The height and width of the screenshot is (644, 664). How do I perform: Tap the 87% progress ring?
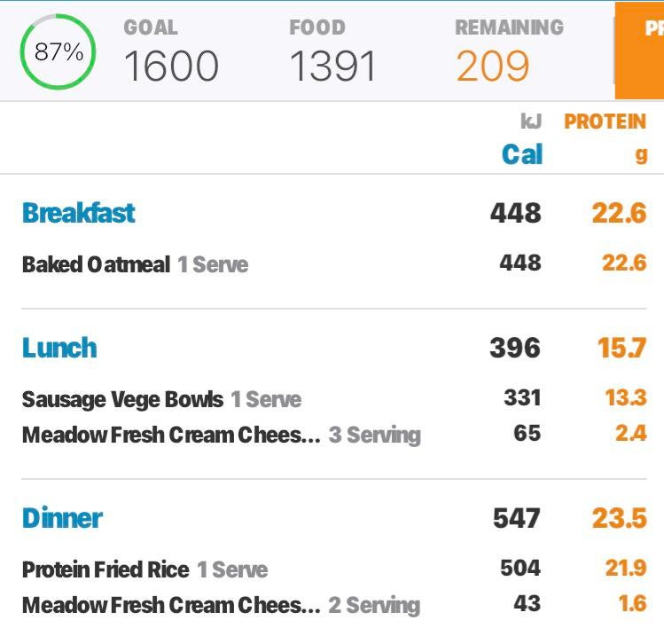click(x=59, y=51)
